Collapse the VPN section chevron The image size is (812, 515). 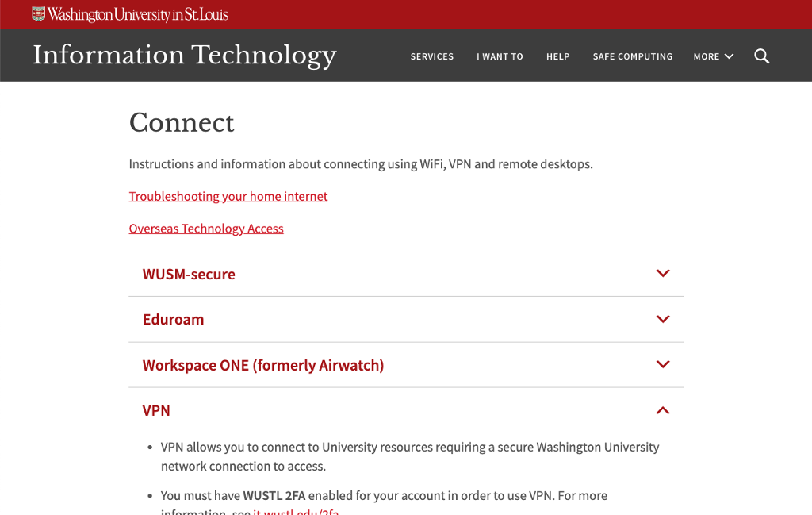click(x=663, y=410)
